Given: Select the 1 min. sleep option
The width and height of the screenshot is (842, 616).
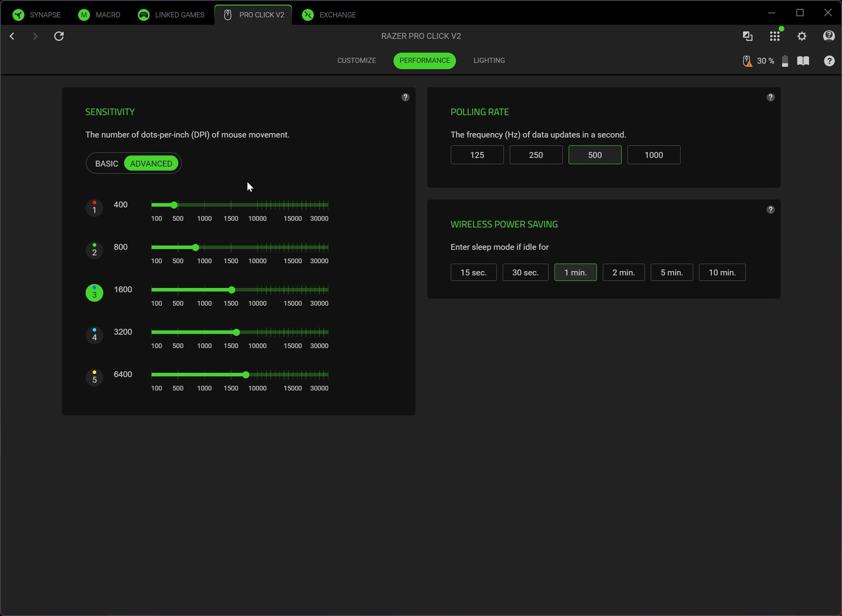Looking at the screenshot, I should pyautogui.click(x=575, y=273).
